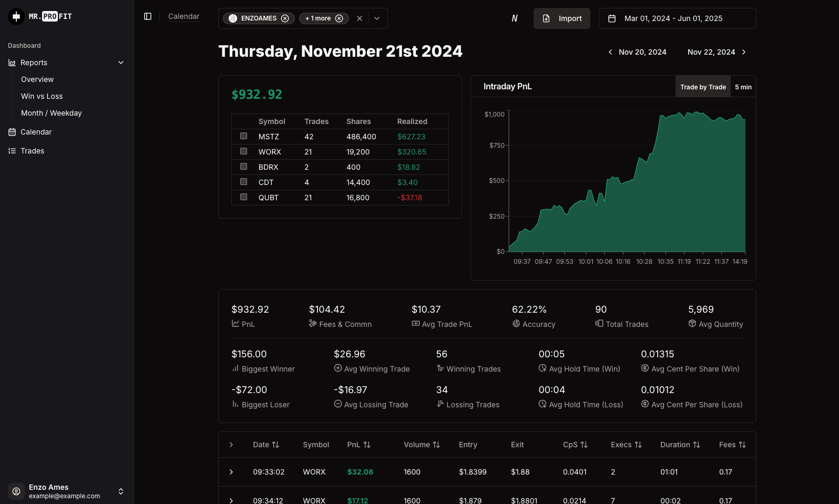Viewport: 839px width, 504px height.
Task: Click the Total Trades icon
Action: coord(599,324)
